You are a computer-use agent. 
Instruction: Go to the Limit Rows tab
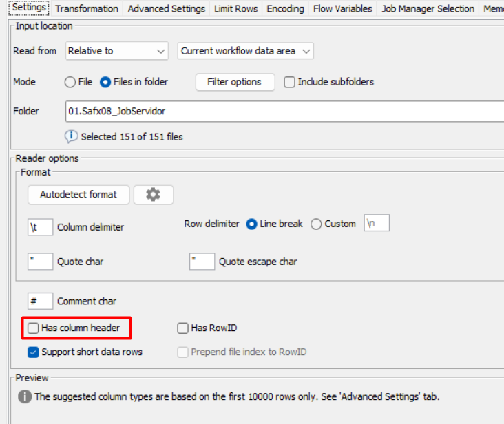pyautogui.click(x=235, y=9)
